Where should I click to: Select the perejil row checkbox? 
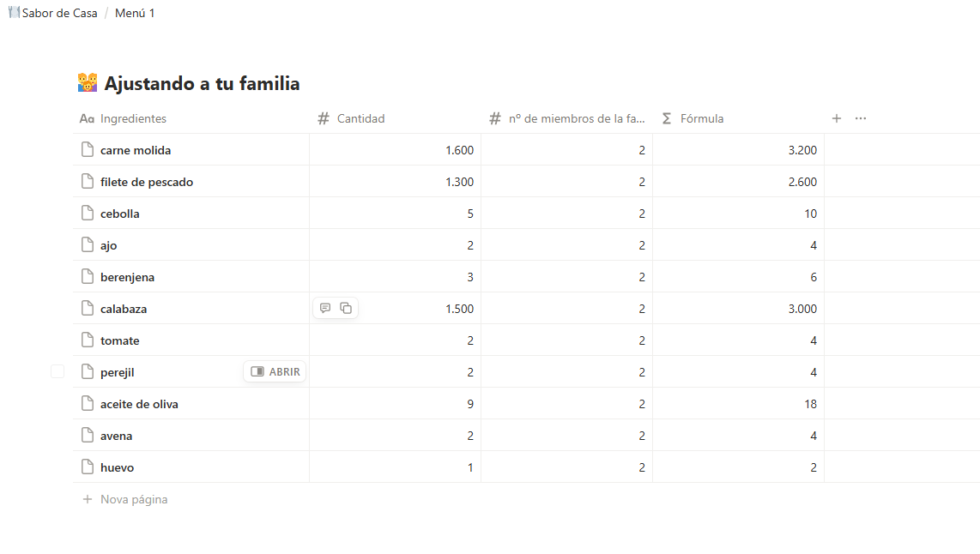point(57,371)
